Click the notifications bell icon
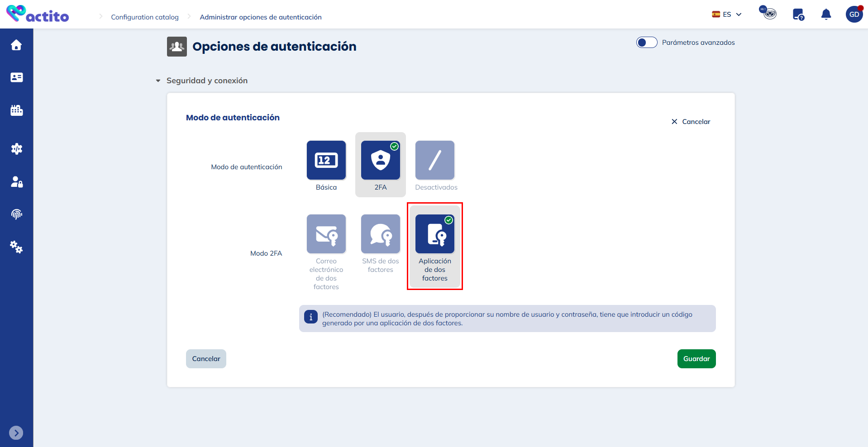Viewport: 868px width, 447px height. click(826, 14)
